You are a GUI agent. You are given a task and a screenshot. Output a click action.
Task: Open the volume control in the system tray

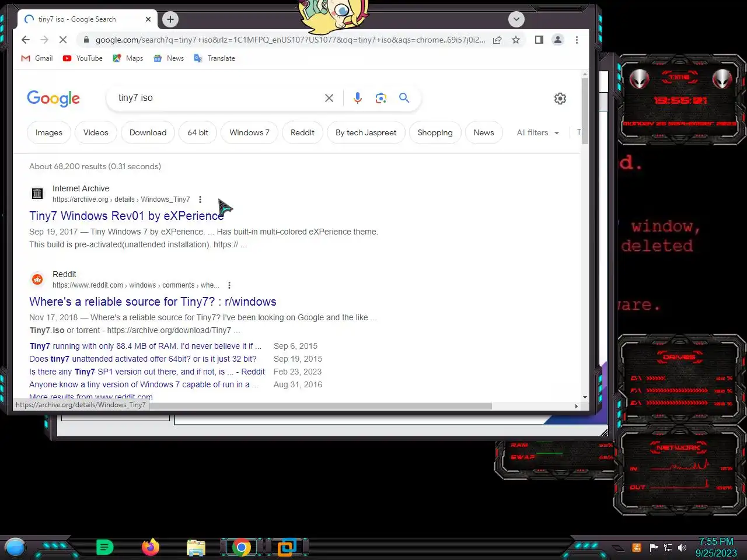[682, 548]
